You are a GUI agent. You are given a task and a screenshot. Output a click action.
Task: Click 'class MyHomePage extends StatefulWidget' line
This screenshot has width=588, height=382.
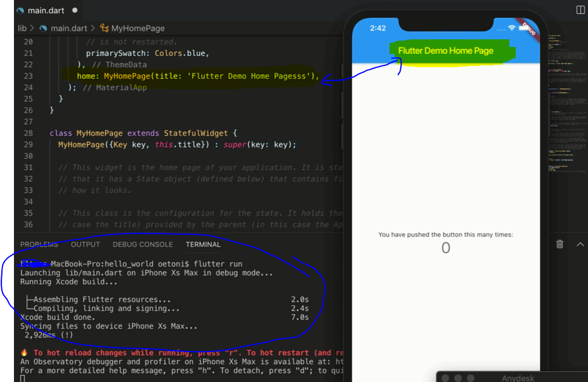point(143,133)
